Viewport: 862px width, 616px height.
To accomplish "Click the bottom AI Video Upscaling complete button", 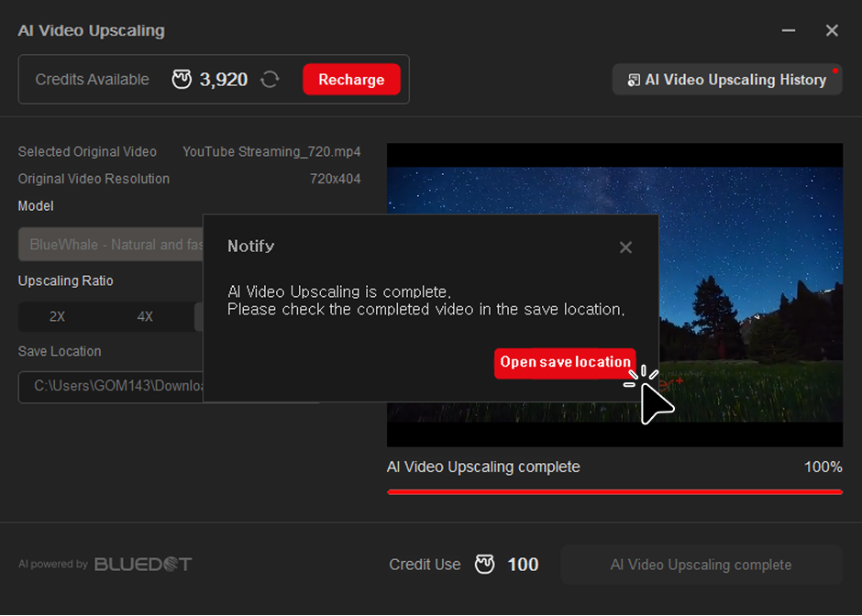I will (701, 565).
